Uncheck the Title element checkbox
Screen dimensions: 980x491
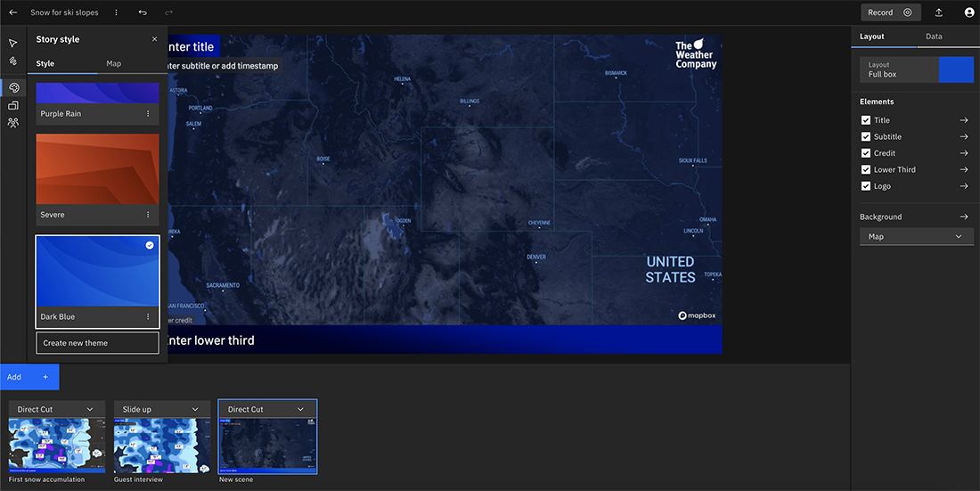(x=866, y=120)
